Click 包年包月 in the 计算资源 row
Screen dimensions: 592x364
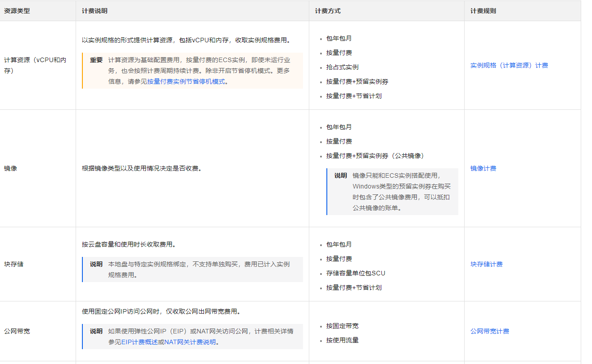tap(339, 38)
